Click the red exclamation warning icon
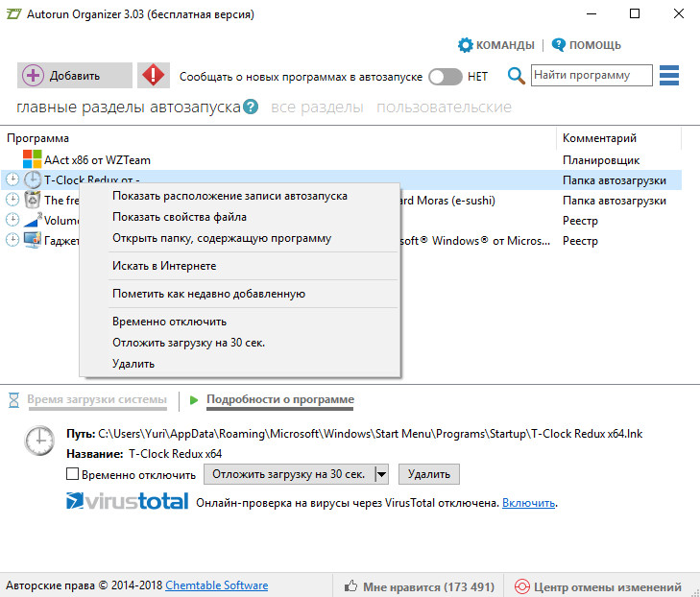The width and height of the screenshot is (700, 597). click(153, 76)
